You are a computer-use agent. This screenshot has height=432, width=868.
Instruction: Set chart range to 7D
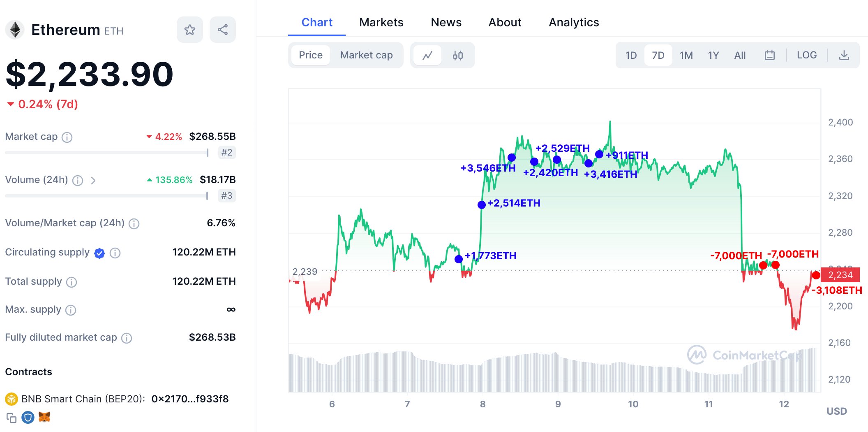[x=658, y=55]
